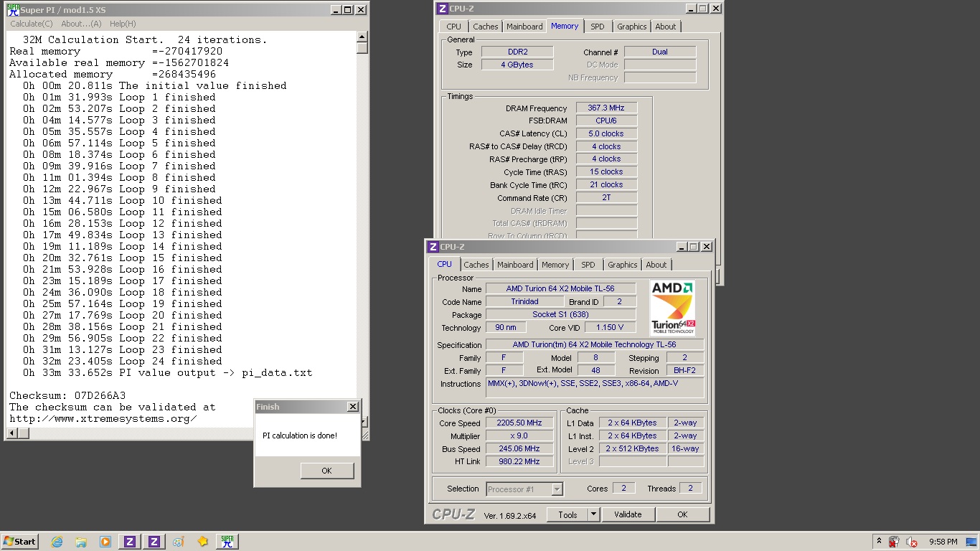
Task: Select Mainboard tab in Memory CPU-Z window
Action: (x=524, y=27)
